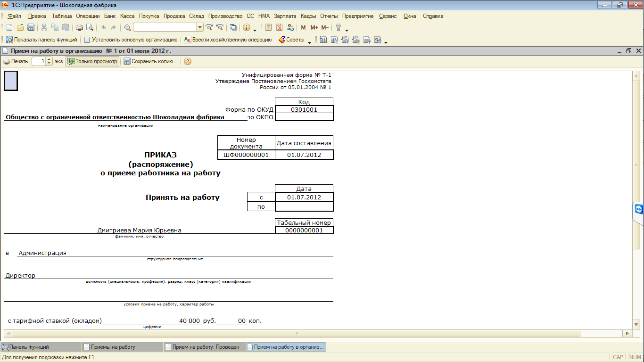Click the New document icon
This screenshot has height=362, width=644.
tap(9, 27)
